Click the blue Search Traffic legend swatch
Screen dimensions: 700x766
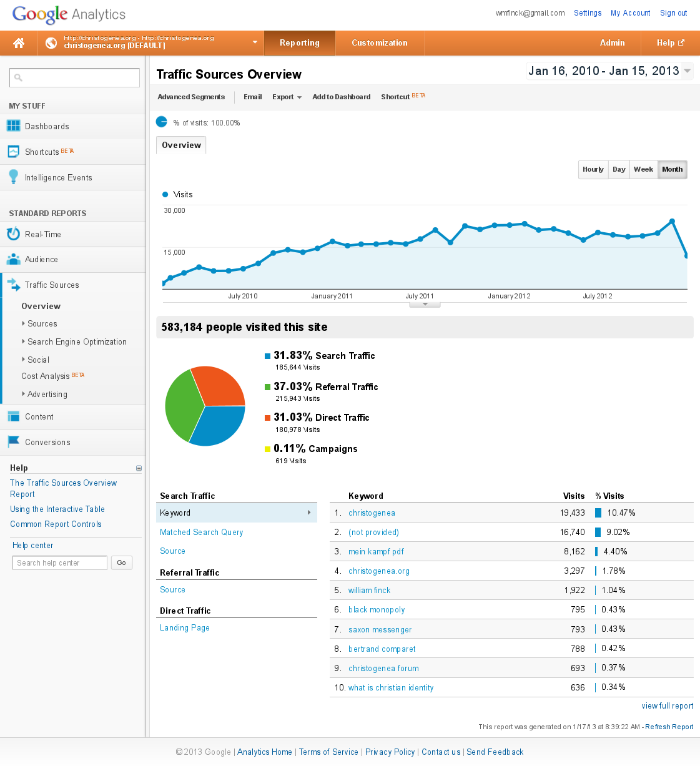point(268,356)
